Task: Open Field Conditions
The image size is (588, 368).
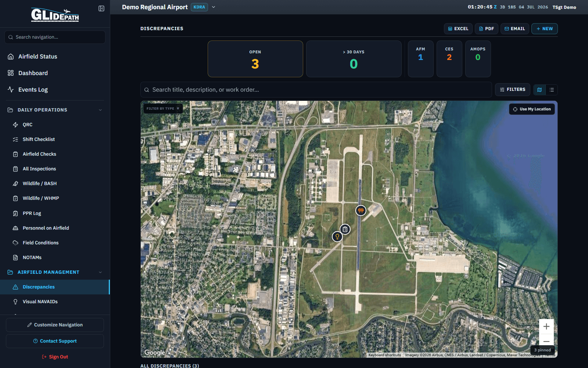Action: point(55,243)
